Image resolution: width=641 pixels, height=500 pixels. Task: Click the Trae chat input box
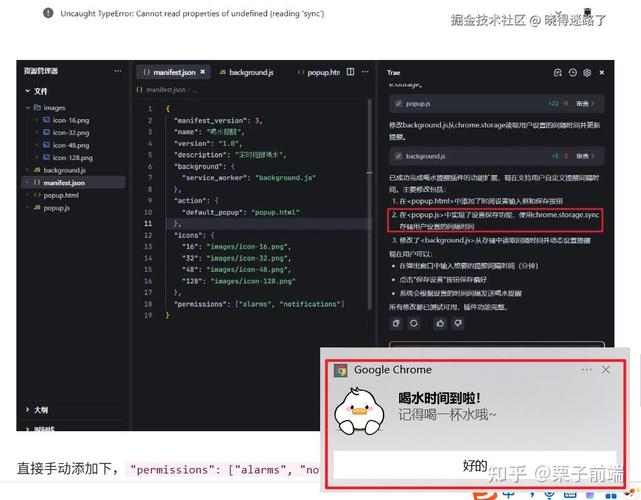point(497,344)
